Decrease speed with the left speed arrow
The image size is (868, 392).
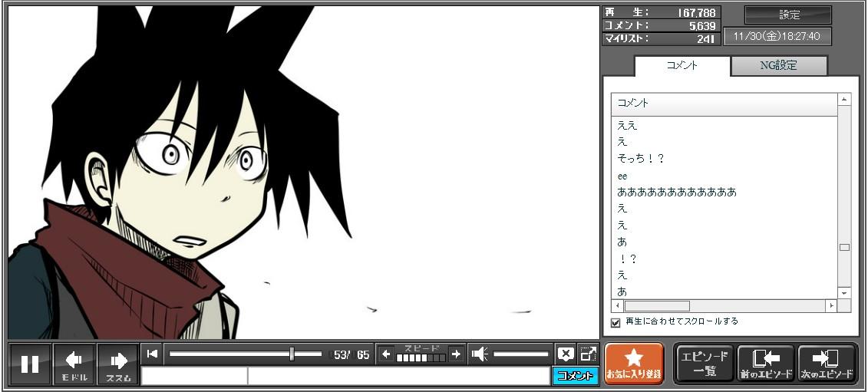pos(386,354)
